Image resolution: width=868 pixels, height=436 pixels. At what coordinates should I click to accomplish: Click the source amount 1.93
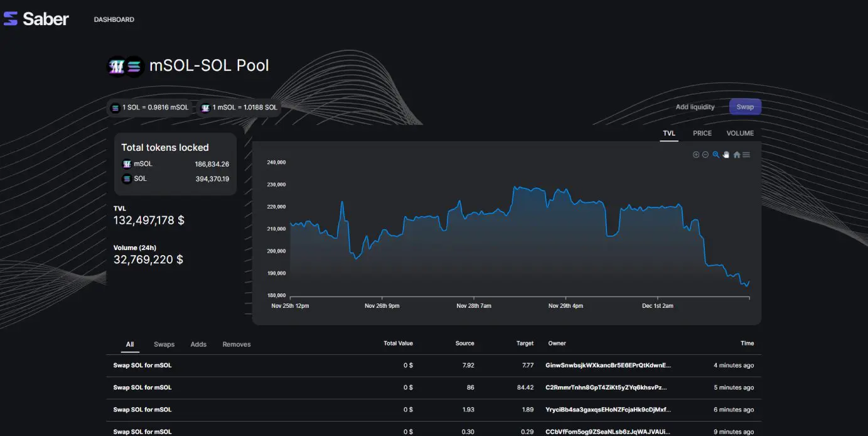pos(468,410)
